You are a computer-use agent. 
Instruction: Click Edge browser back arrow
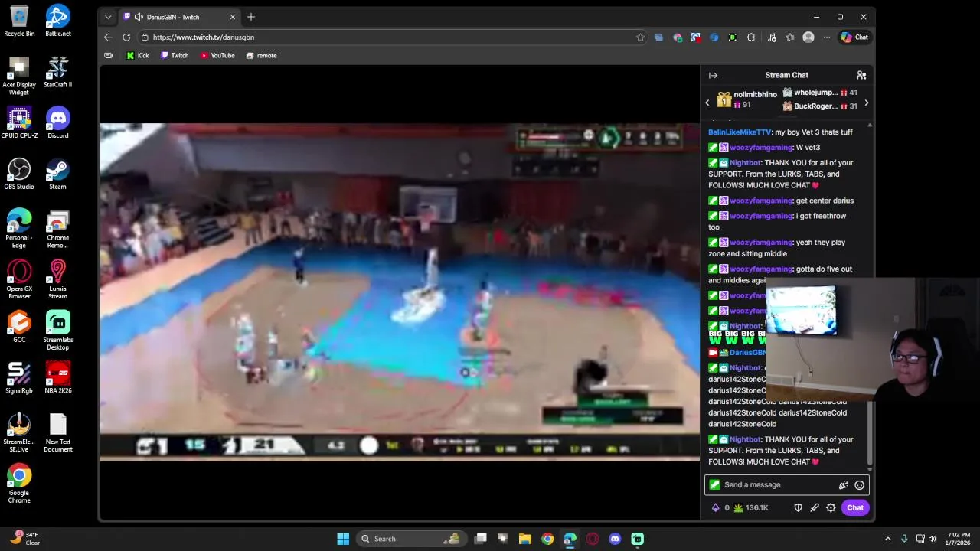[108, 37]
